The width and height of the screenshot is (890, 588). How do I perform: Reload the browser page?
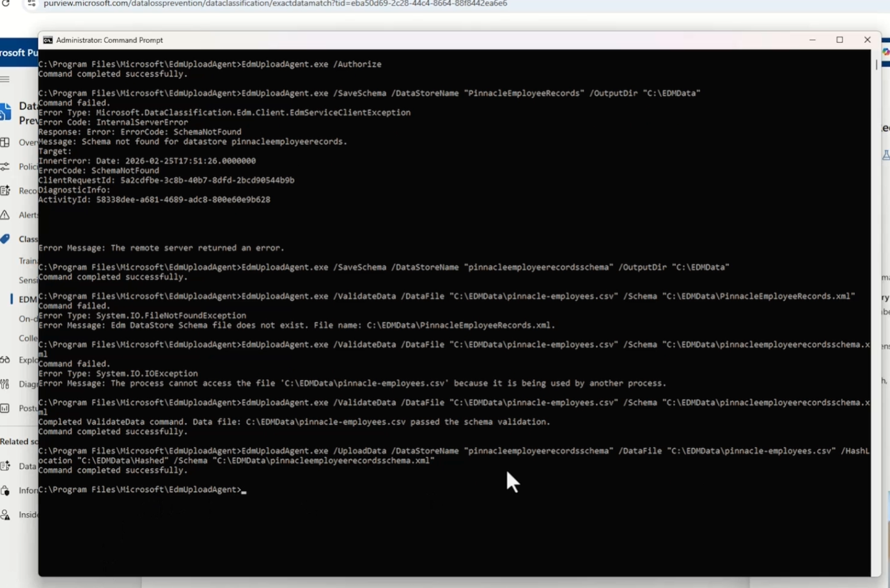pyautogui.click(x=6, y=4)
